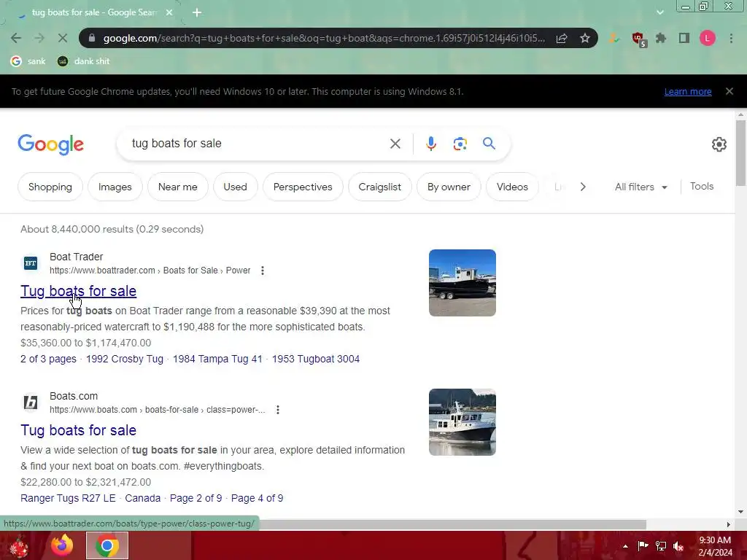The image size is (747, 560).
Task: Open the search Tools button
Action: point(702,186)
